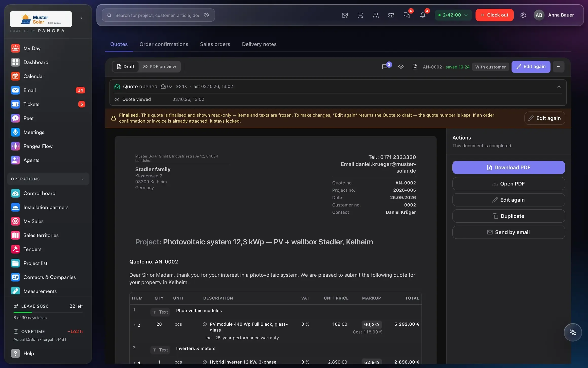Click the search input field
588x368 pixels.
[x=158, y=15]
